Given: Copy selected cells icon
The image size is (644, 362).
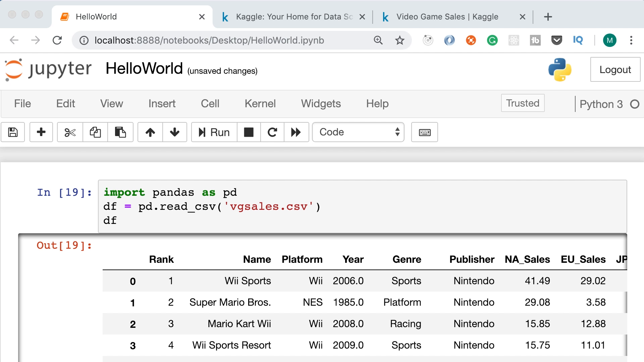Looking at the screenshot, I should 95,132.
